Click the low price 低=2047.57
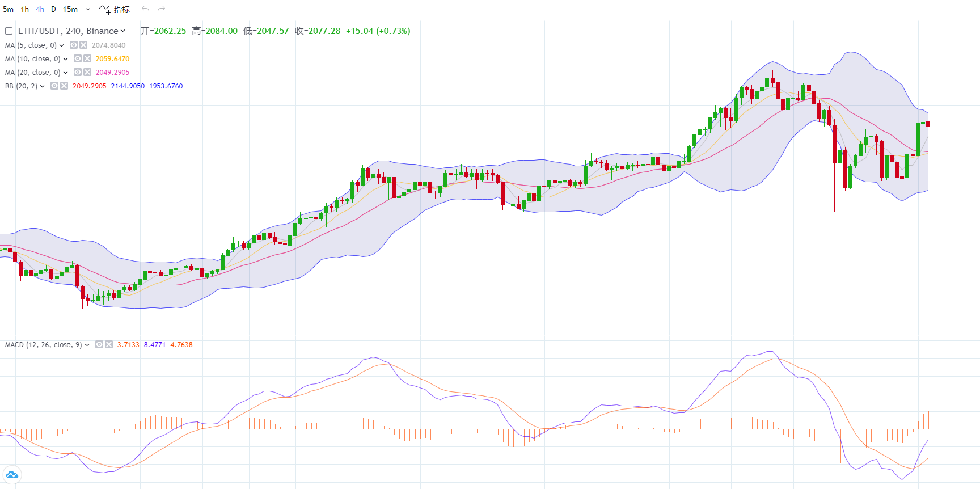980x489 pixels. click(x=266, y=31)
